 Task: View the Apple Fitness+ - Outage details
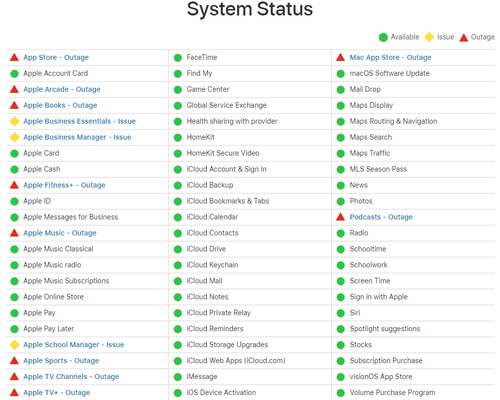[64, 185]
